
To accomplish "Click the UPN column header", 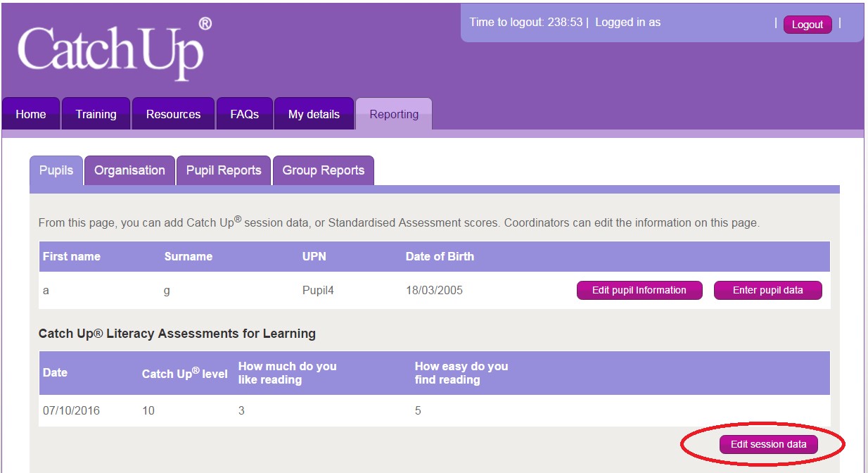I will click(314, 256).
